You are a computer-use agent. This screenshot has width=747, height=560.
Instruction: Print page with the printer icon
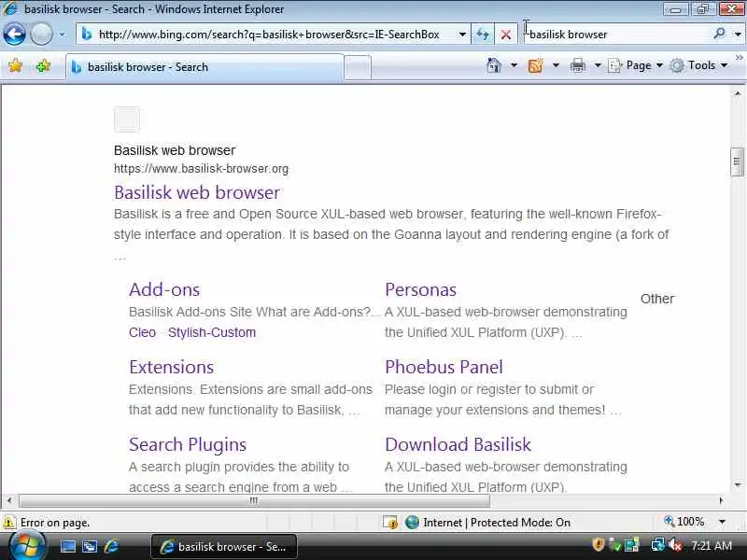[577, 65]
